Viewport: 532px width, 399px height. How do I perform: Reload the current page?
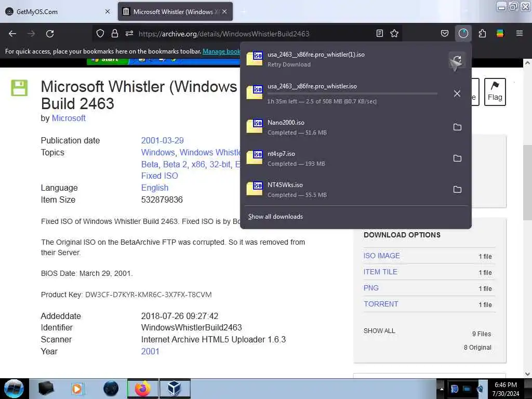click(50, 34)
